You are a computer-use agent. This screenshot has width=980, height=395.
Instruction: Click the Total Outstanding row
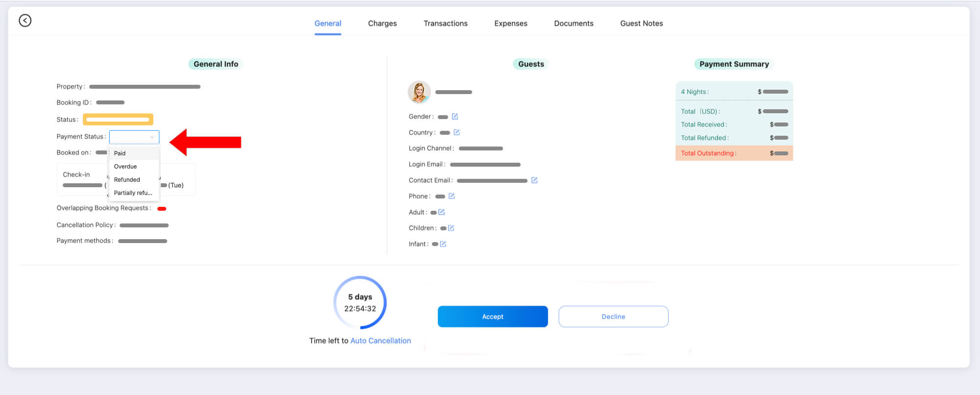point(734,153)
